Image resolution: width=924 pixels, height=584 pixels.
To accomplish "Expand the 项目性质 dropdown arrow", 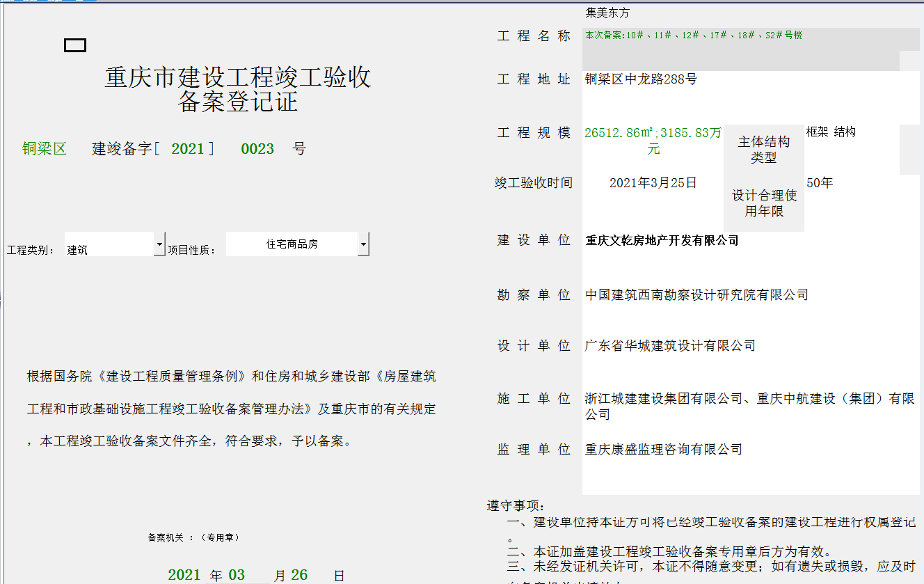I will coord(363,244).
